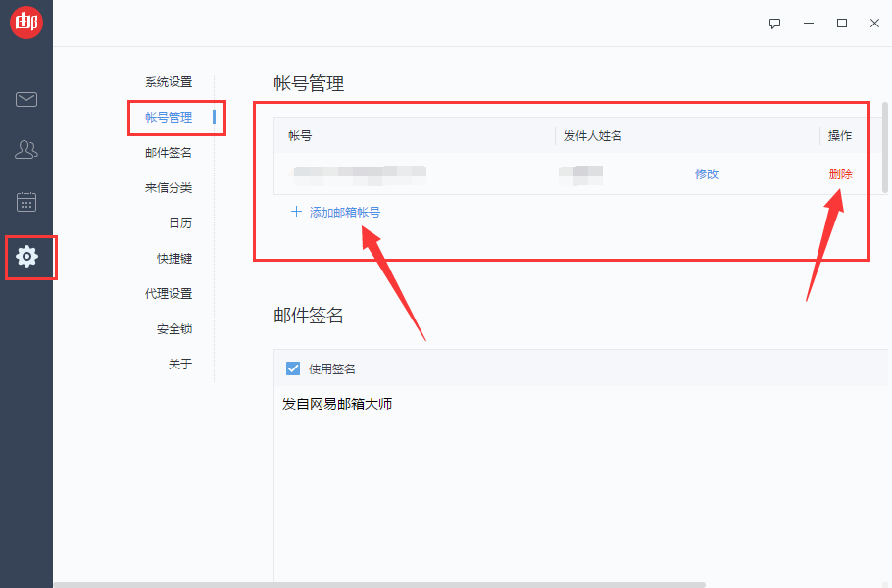Open the feedback chat bubble icon
The height and width of the screenshot is (588, 892).
click(x=774, y=23)
